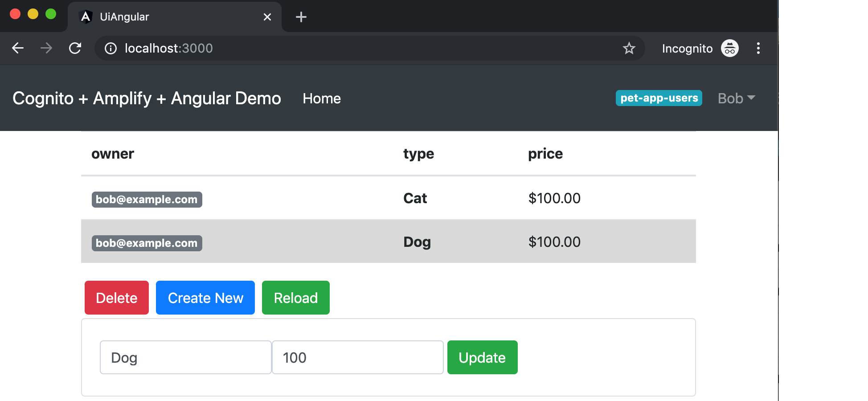Open a new browser tab with the plus icon
868x401 pixels.
click(301, 17)
